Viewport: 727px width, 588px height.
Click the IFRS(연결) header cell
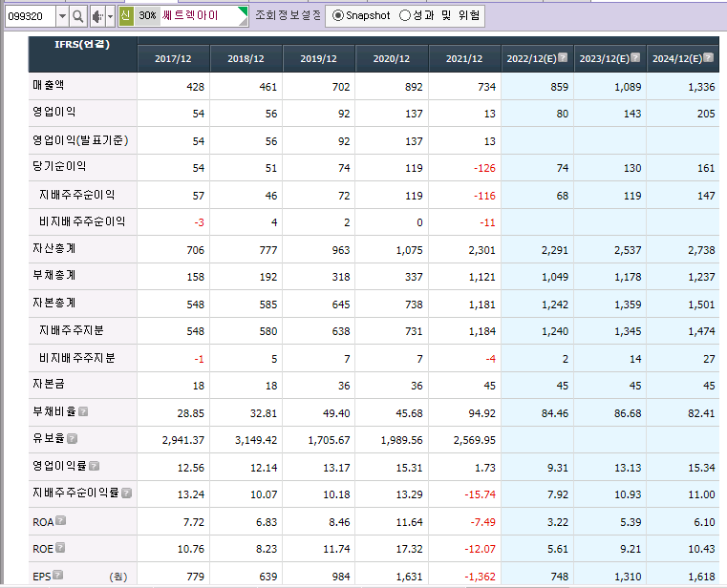(82, 54)
